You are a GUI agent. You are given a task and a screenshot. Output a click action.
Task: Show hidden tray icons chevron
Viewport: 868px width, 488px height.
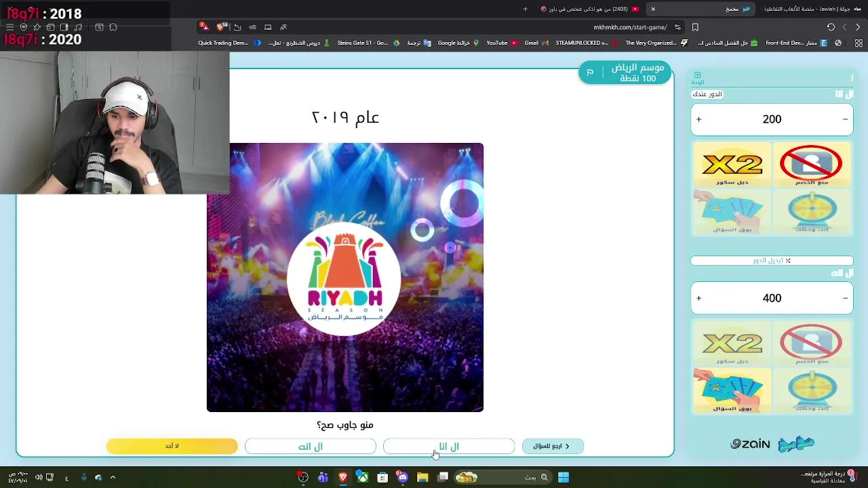tap(113, 477)
